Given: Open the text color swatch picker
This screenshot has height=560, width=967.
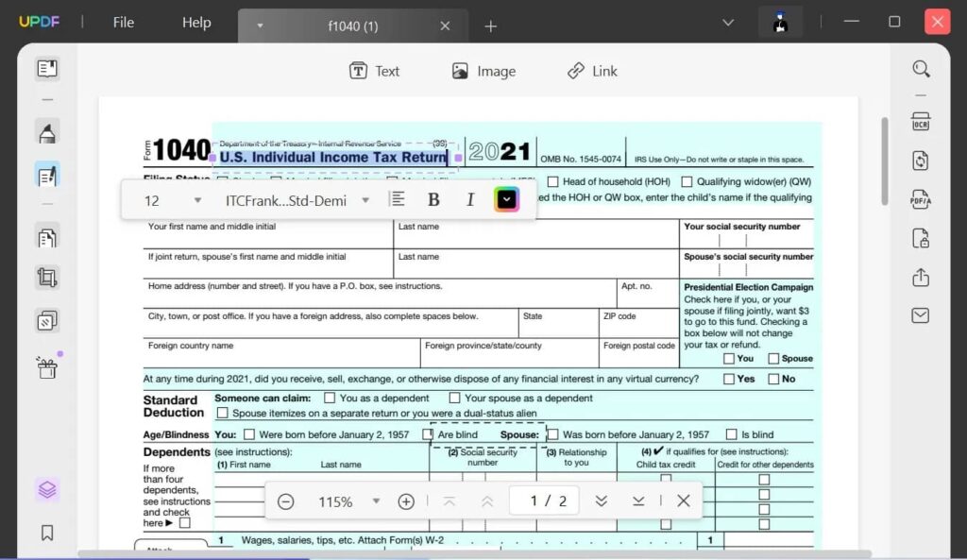Looking at the screenshot, I should [x=507, y=199].
